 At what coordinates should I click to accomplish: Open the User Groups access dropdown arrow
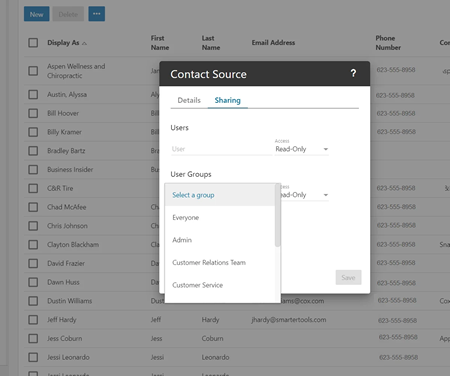pos(326,195)
